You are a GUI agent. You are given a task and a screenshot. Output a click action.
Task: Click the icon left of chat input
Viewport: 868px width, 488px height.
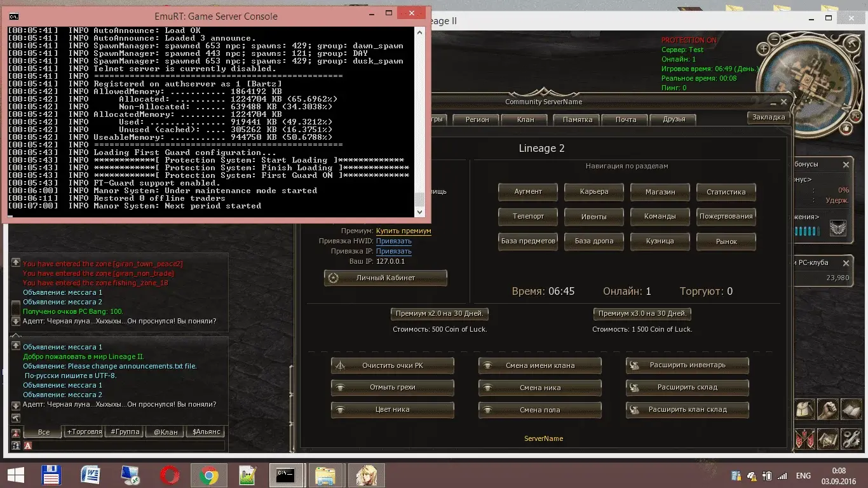(16, 446)
